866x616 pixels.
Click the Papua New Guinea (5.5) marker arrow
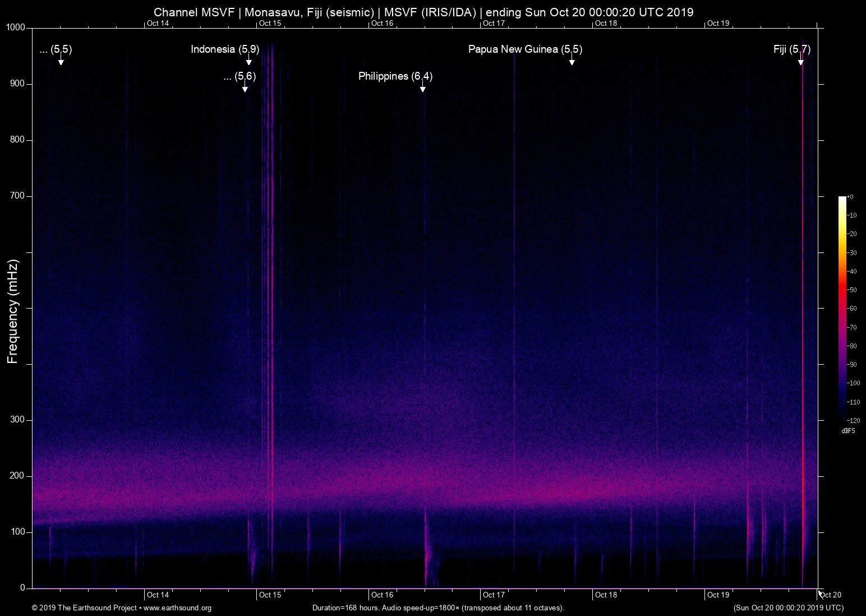[x=573, y=62]
